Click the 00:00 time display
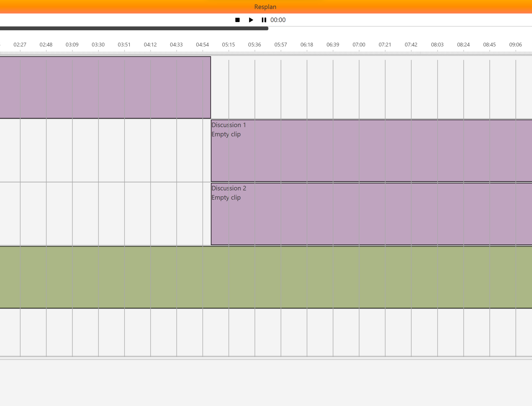 click(278, 20)
